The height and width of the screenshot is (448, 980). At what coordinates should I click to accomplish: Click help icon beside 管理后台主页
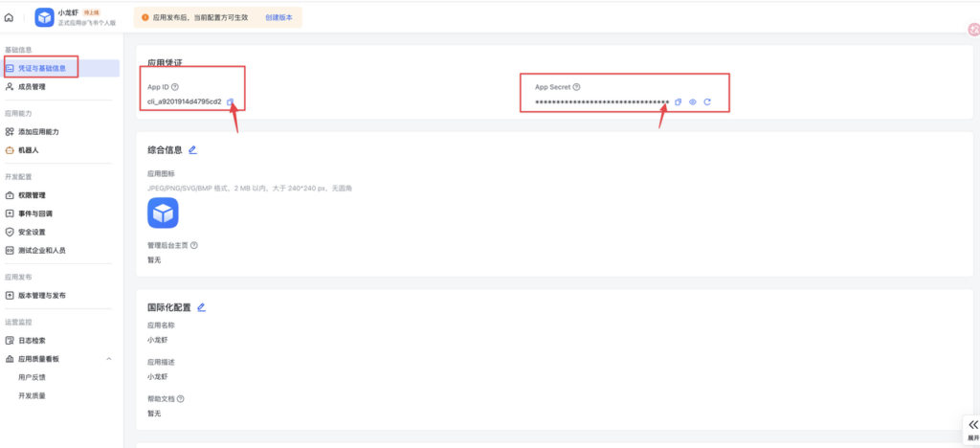point(194,246)
